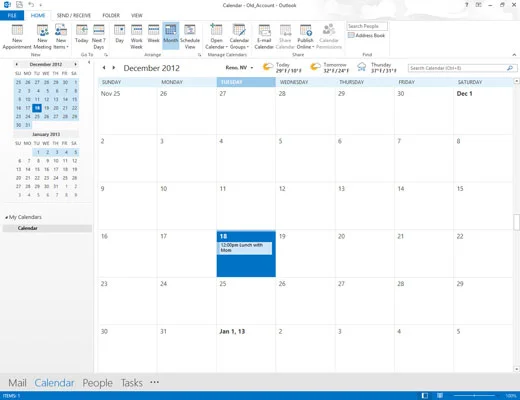
Task: Open People in navigation bar
Action: click(x=97, y=383)
